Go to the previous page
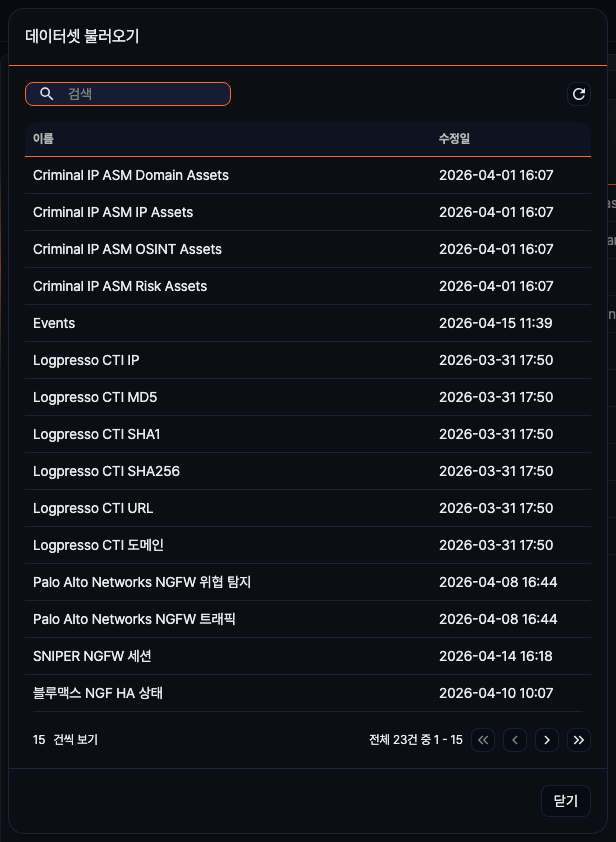The height and width of the screenshot is (842, 616). [x=515, y=740]
